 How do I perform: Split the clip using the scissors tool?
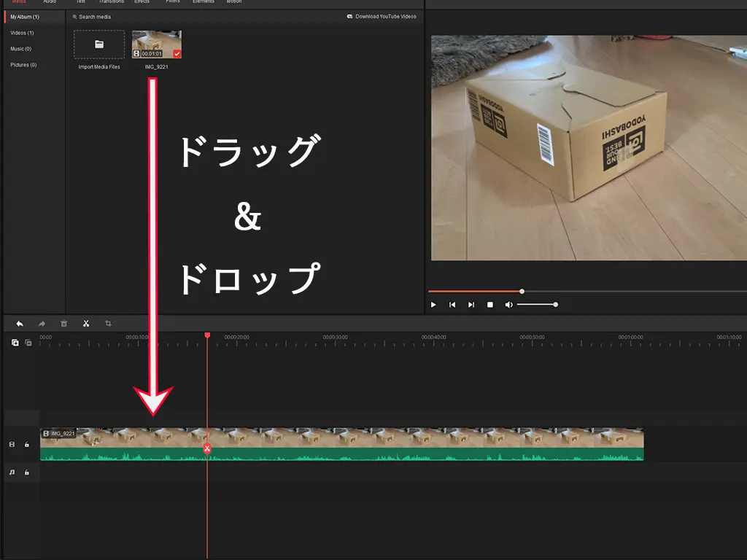tap(86, 324)
